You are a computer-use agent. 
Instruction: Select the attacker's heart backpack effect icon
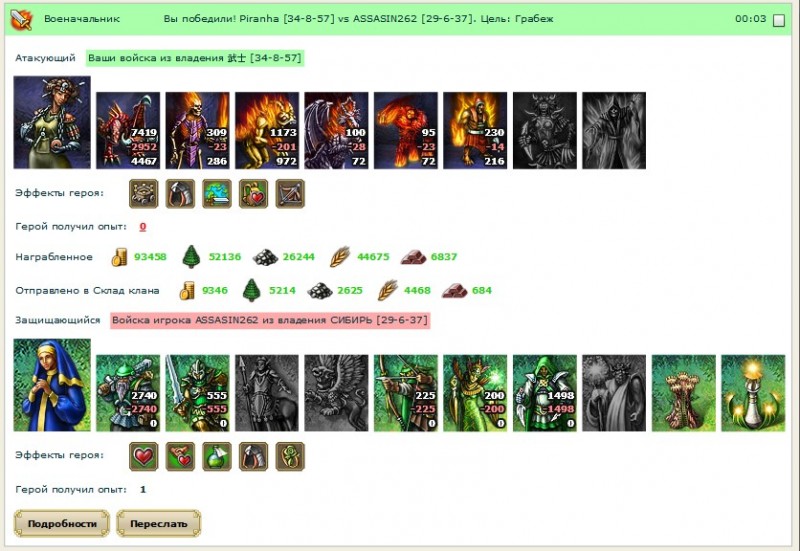254,193
